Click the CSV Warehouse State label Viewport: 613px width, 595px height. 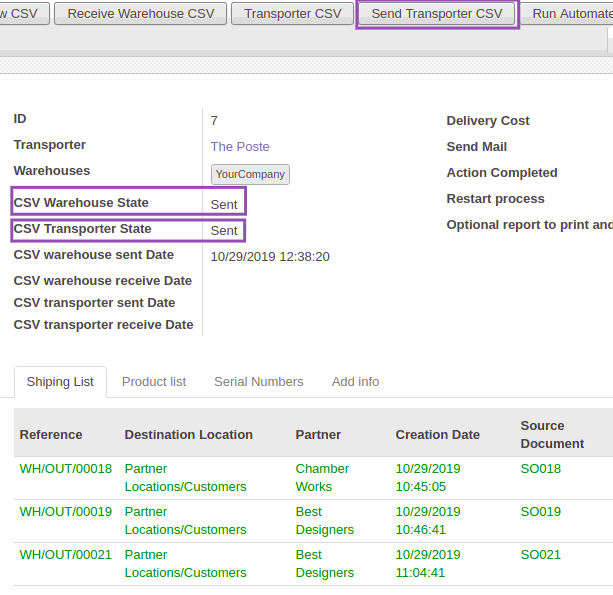[x=81, y=203]
